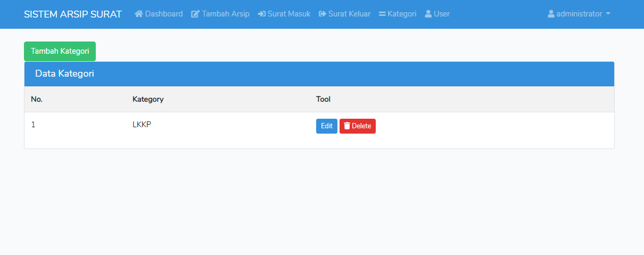The height and width of the screenshot is (255, 644).
Task: Click the Surat Keluar sign-out arrow icon
Action: pos(322,14)
